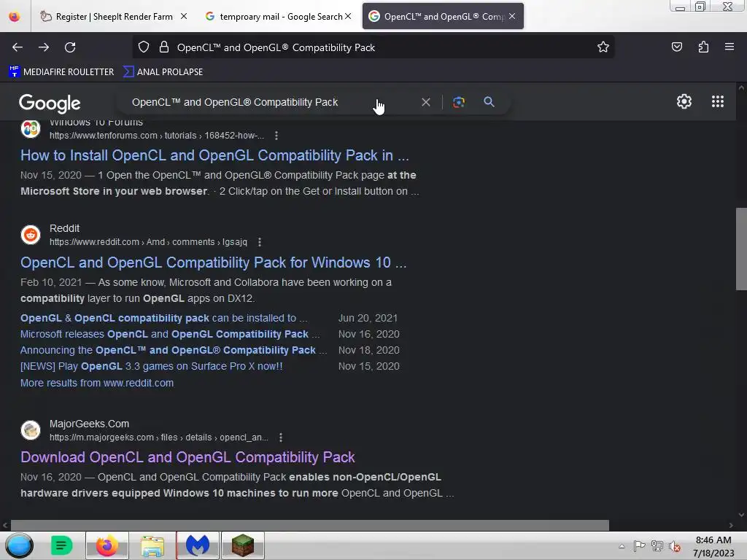Open the MEDIAFIRE ROULETTER bookmark
This screenshot has height=560, width=747.
(x=61, y=72)
